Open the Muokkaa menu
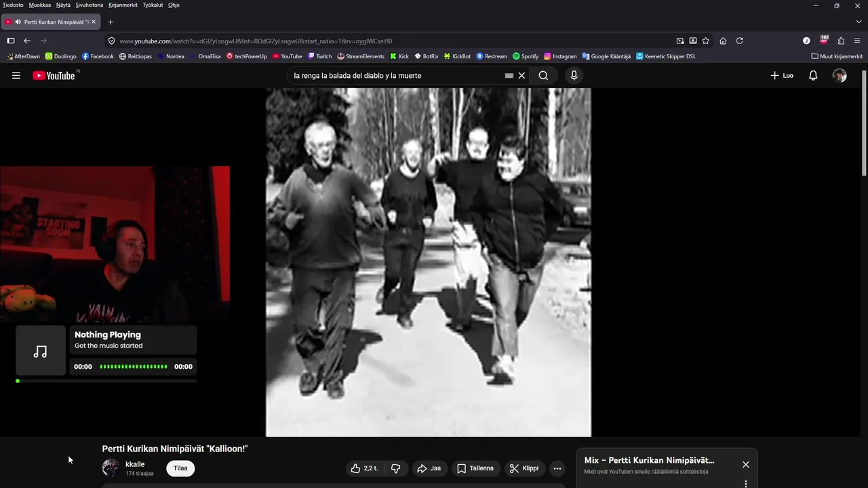The height and width of the screenshot is (488, 868). point(40,5)
